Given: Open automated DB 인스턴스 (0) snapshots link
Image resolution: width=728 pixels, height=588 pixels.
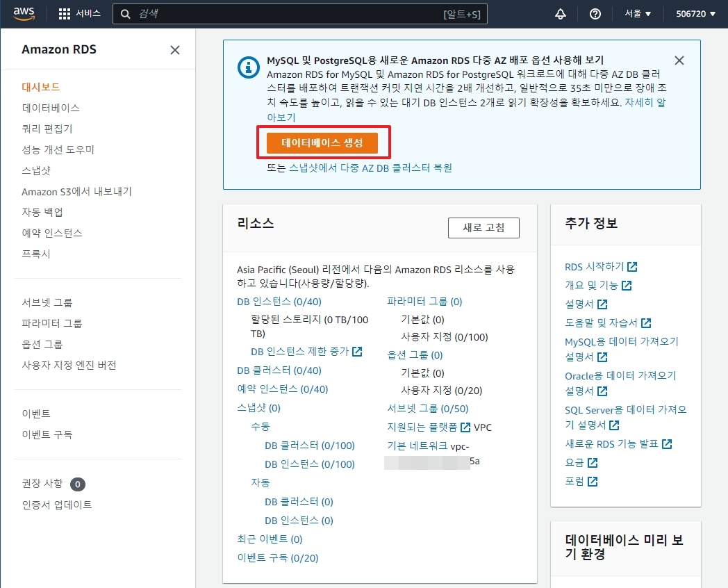Looking at the screenshot, I should (299, 521).
